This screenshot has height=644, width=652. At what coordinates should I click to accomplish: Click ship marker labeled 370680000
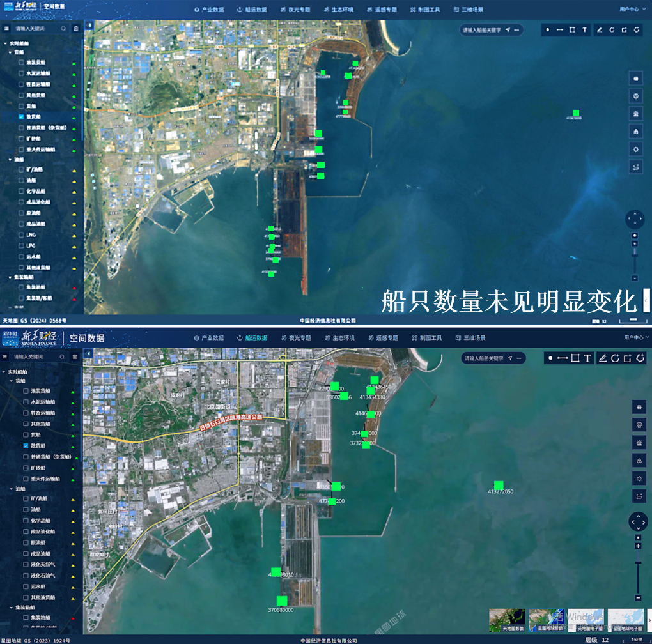[x=281, y=601]
